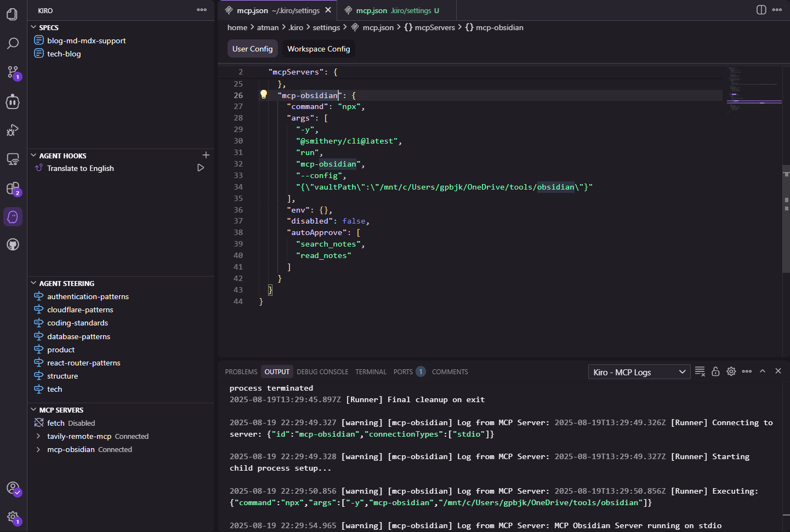
Task: Select the Kiro bot assistant icon
Action: coord(12,216)
